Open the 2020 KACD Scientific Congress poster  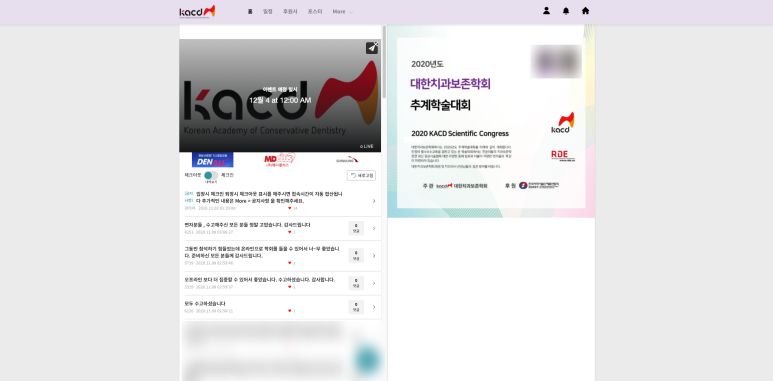pyautogui.click(x=491, y=121)
